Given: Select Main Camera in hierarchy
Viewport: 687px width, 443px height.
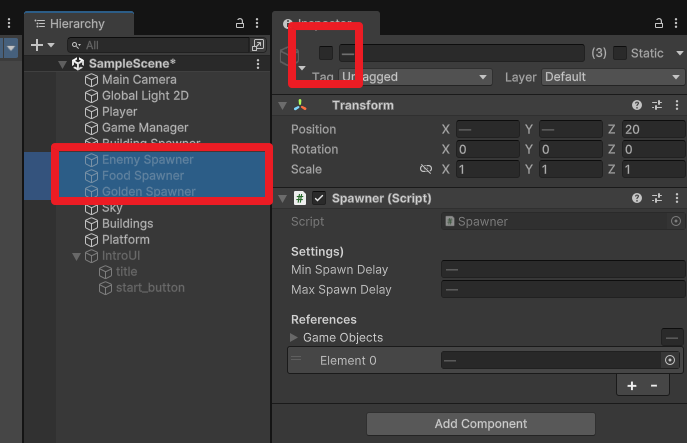Looking at the screenshot, I should coord(139,80).
